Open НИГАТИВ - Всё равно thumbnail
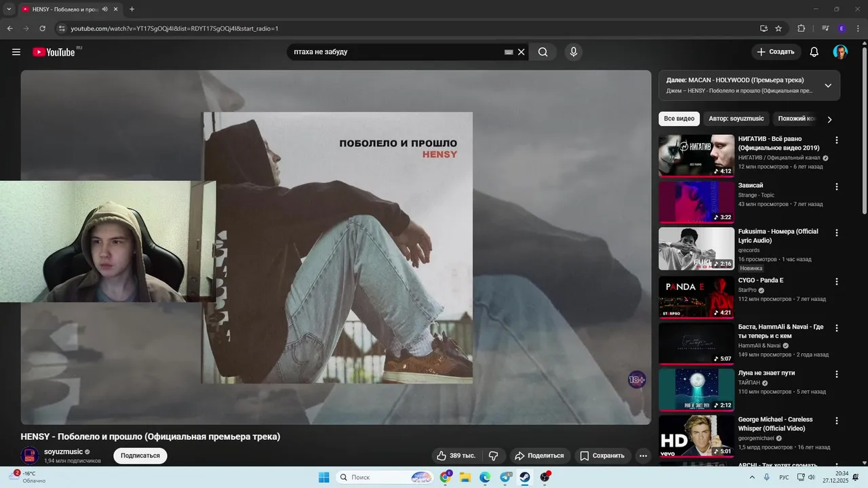Screen dimensions: 868x488 click(696, 155)
